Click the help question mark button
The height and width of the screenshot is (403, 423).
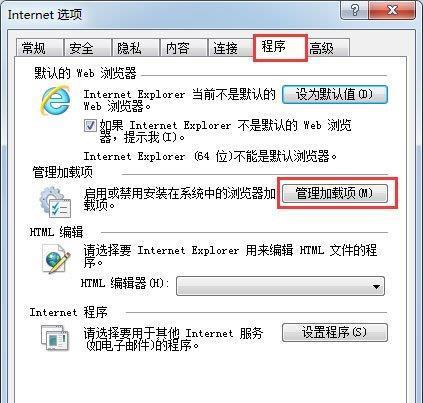[355, 10]
